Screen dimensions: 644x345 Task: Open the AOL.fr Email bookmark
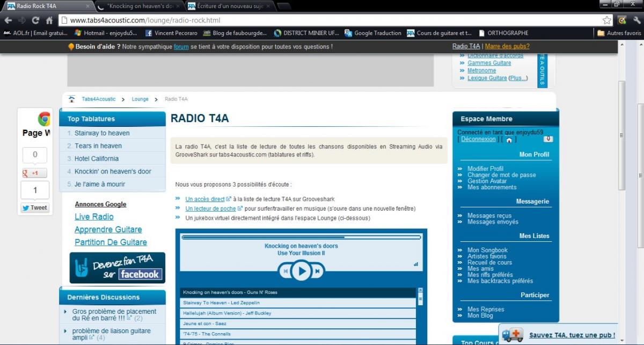pos(35,33)
